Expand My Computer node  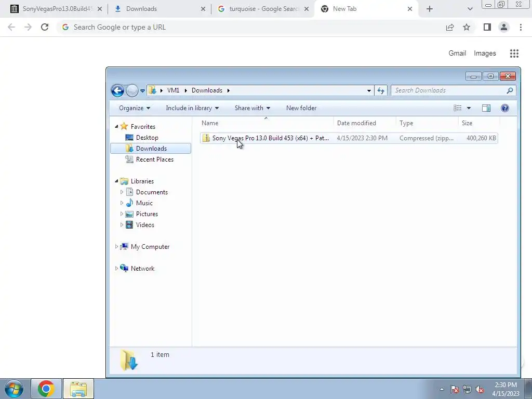[x=116, y=247]
